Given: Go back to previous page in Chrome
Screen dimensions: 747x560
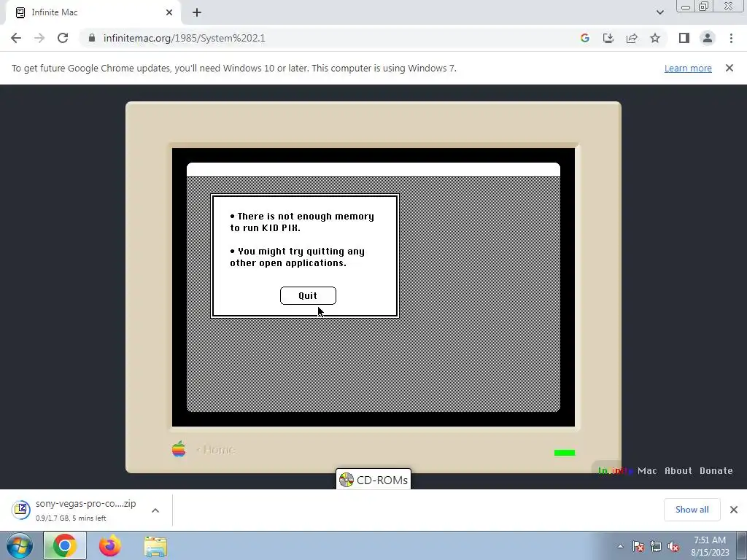Looking at the screenshot, I should pos(16,38).
